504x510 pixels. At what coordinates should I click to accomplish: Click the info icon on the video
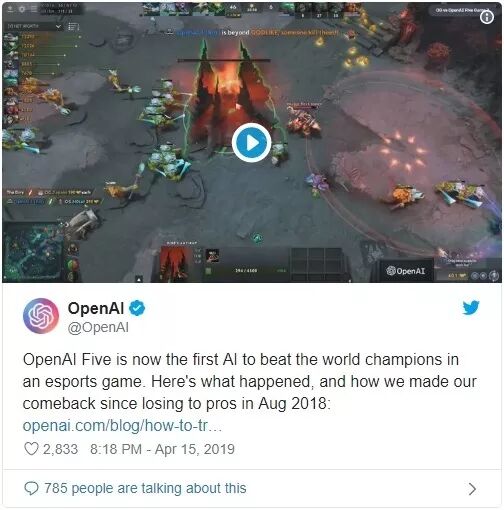(x=486, y=17)
